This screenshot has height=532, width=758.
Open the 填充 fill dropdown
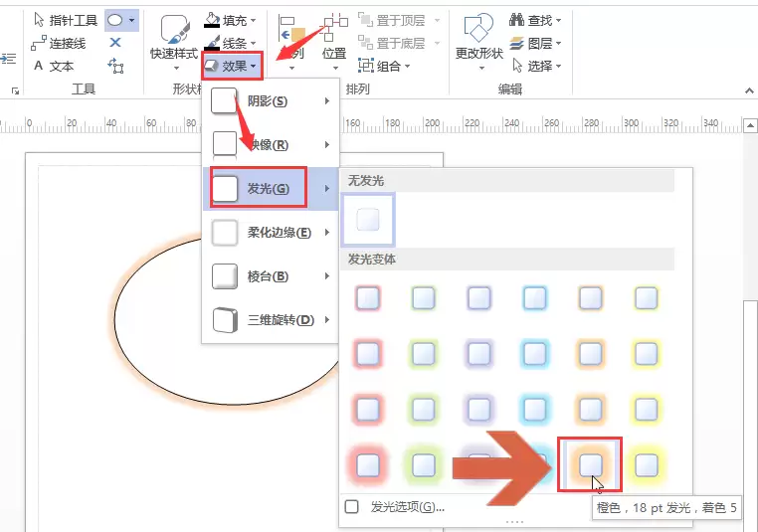tap(230, 20)
